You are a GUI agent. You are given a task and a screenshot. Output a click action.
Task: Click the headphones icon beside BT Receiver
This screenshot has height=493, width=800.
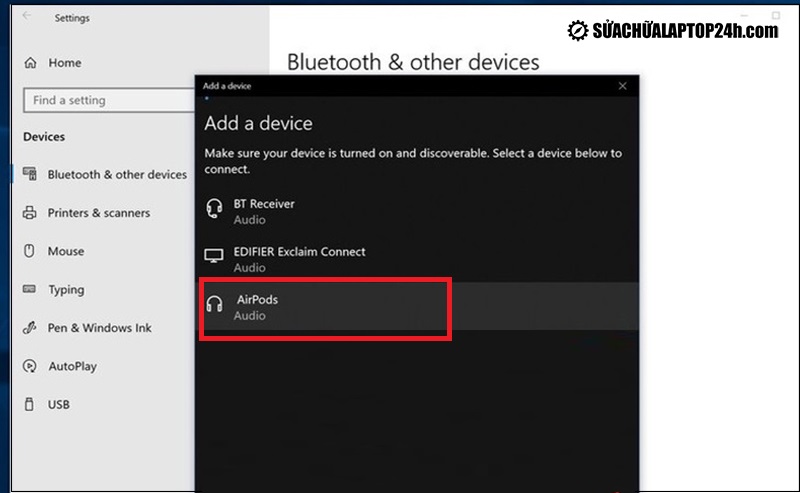[214, 209]
